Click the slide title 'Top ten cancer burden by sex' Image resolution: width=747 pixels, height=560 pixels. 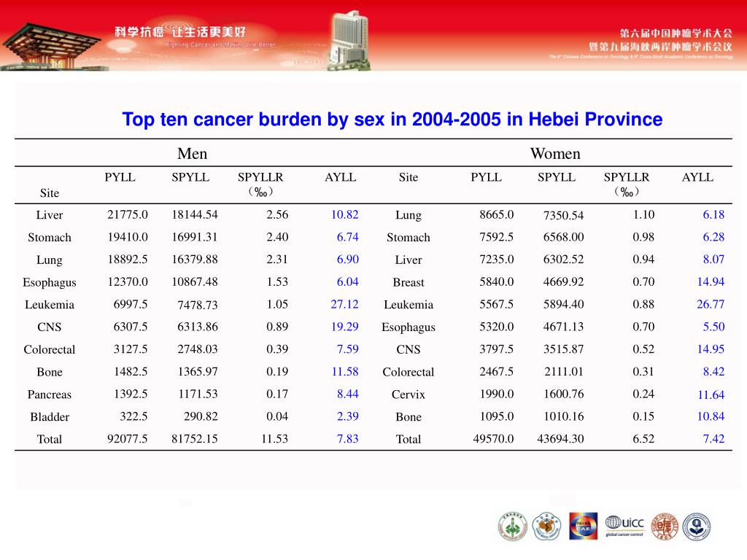coord(392,119)
